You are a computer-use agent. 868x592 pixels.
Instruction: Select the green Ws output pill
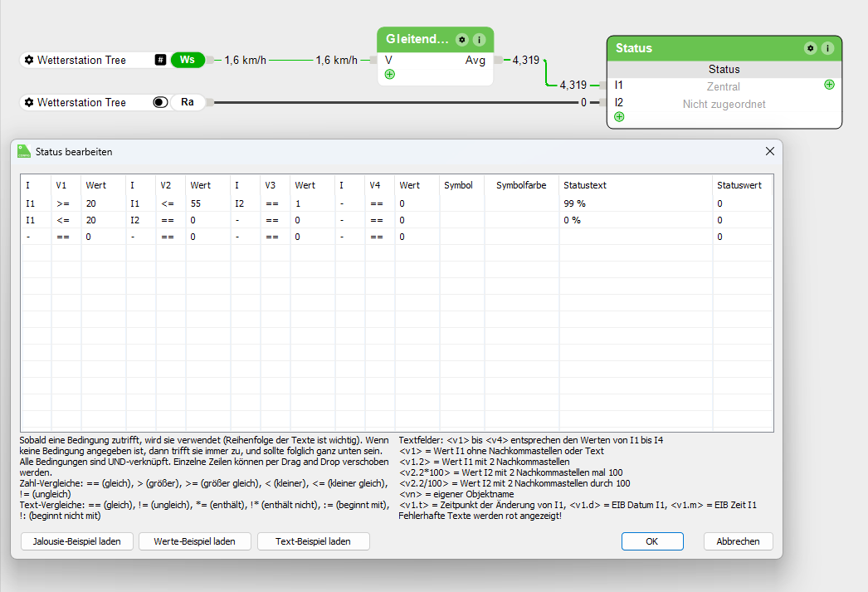pos(188,60)
